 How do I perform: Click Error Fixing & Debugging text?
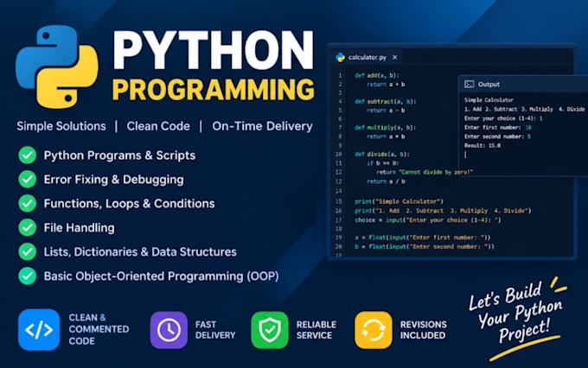[x=113, y=180]
